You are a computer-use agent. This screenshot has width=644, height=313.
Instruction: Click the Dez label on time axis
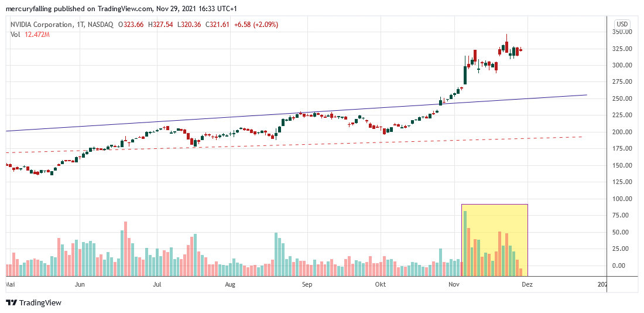tap(527, 284)
